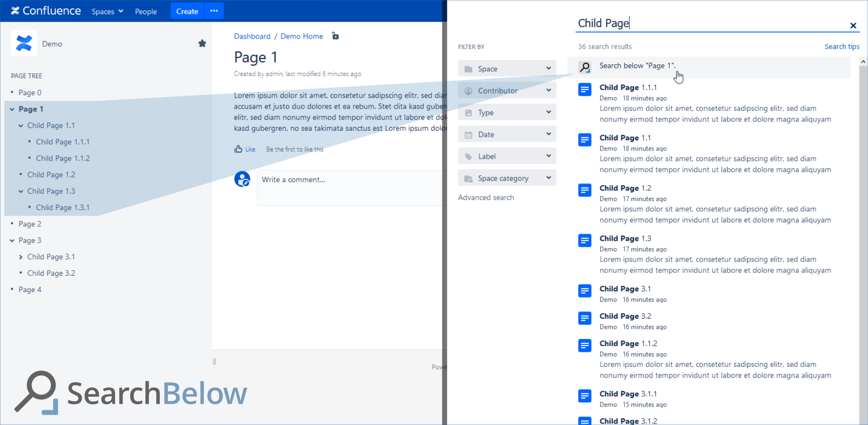Click the Advanced search link
Screen dimensions: 868x425
pyautogui.click(x=486, y=197)
